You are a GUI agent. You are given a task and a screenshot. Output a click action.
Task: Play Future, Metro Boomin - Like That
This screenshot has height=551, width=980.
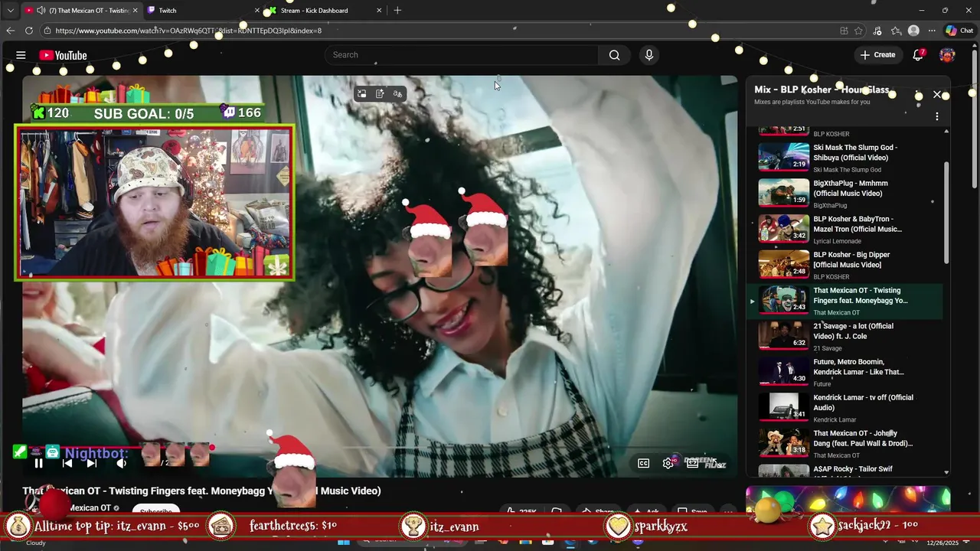coord(846,372)
